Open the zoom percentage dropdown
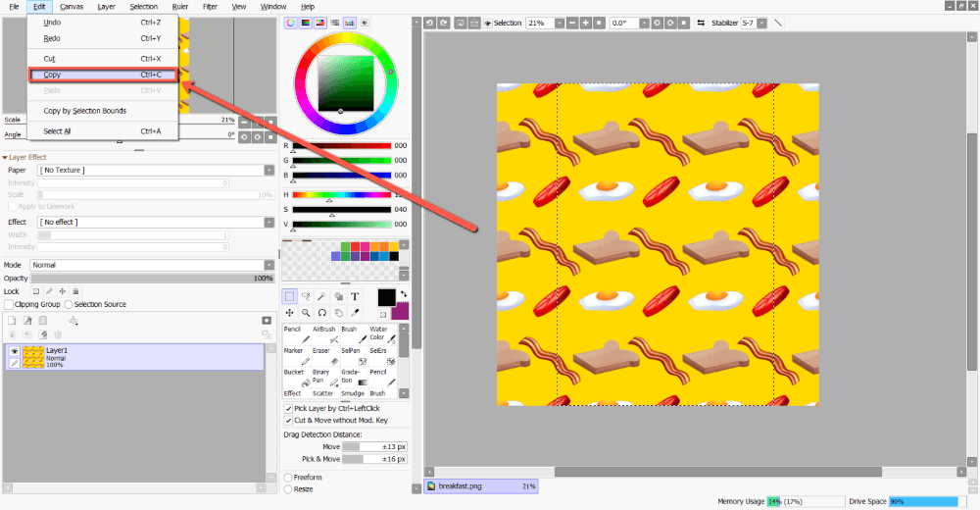This screenshot has height=510, width=980. (560, 24)
